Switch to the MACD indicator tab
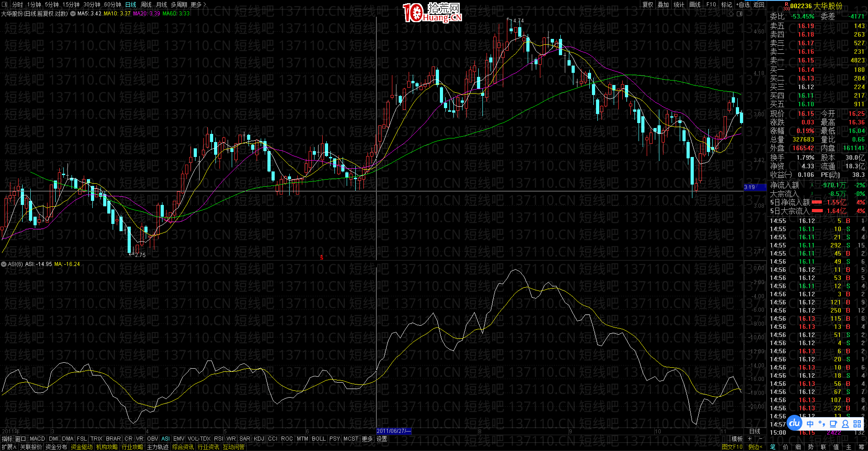 (37, 439)
